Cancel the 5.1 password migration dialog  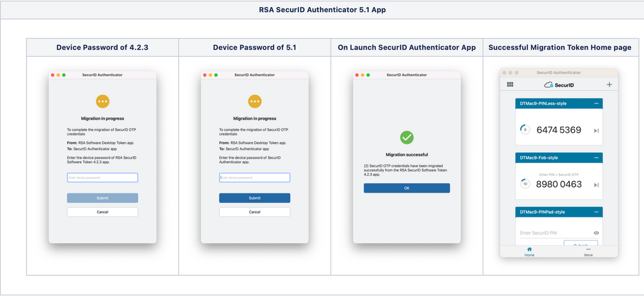[254, 212]
